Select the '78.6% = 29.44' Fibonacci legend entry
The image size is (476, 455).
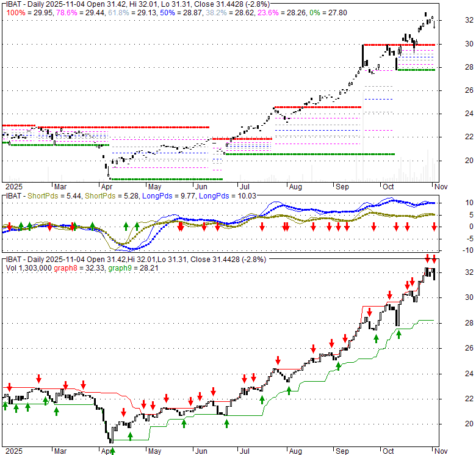[81, 13]
